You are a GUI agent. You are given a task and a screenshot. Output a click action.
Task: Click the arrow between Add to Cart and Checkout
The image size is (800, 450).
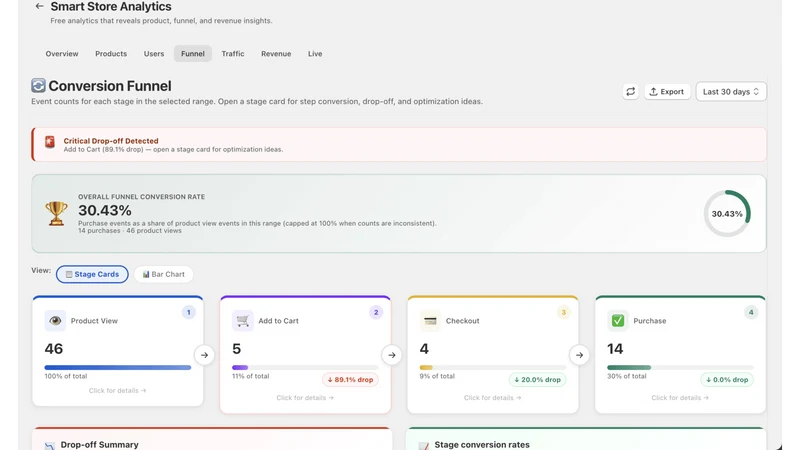(392, 355)
